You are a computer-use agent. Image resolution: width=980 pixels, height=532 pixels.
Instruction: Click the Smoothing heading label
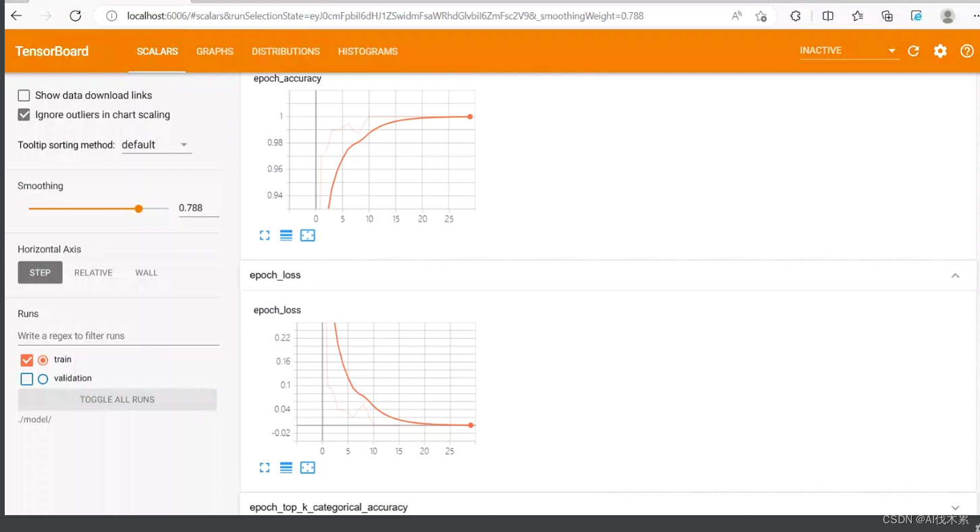tap(40, 186)
